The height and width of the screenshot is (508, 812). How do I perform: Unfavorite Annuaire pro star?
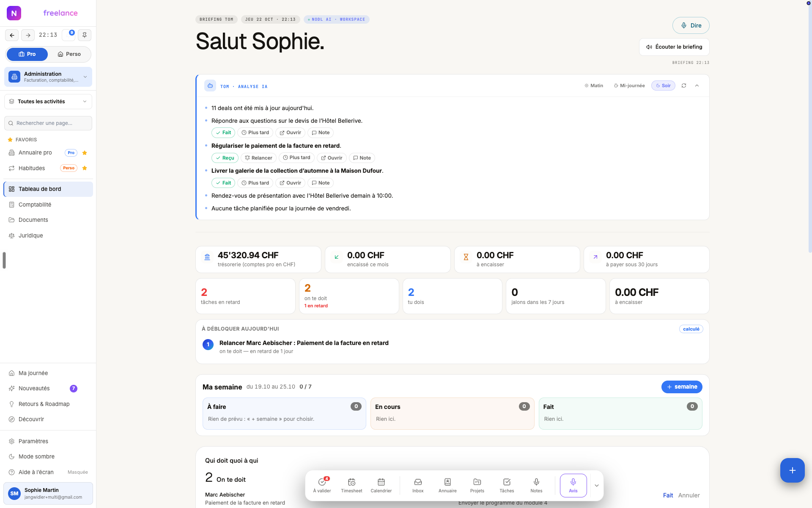85,153
